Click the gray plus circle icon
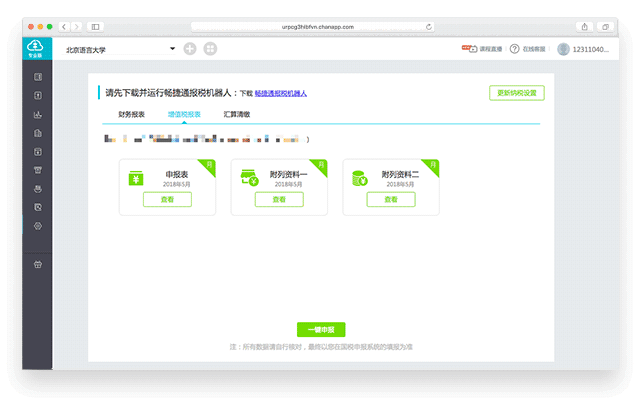 pyautogui.click(x=190, y=49)
